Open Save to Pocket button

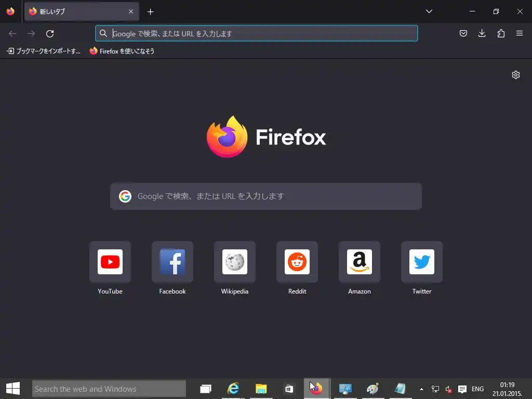[463, 33]
